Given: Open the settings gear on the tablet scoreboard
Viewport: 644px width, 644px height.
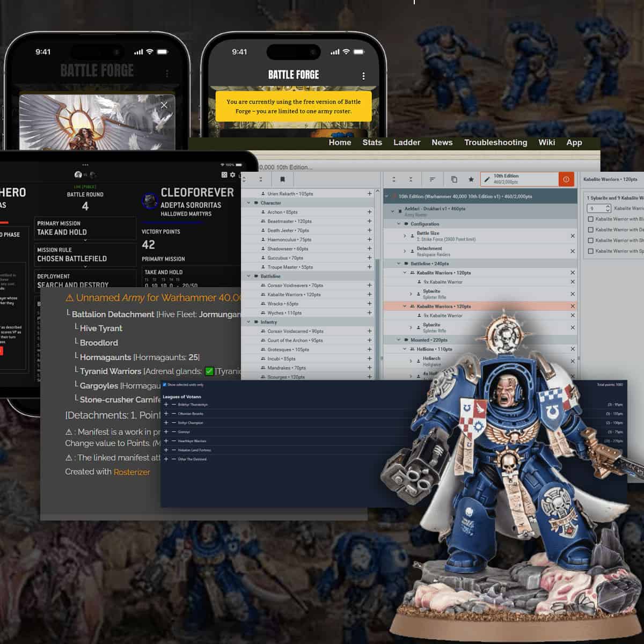Looking at the screenshot, I should 232,175.
